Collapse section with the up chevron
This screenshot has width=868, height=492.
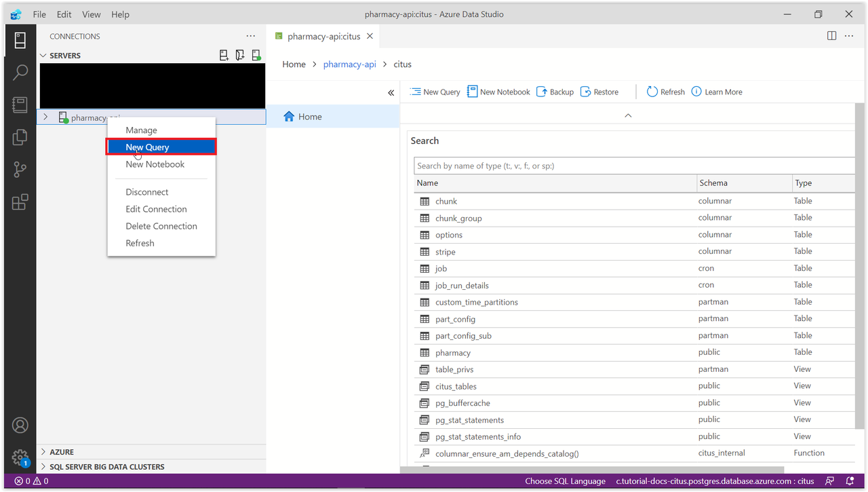[x=628, y=115]
